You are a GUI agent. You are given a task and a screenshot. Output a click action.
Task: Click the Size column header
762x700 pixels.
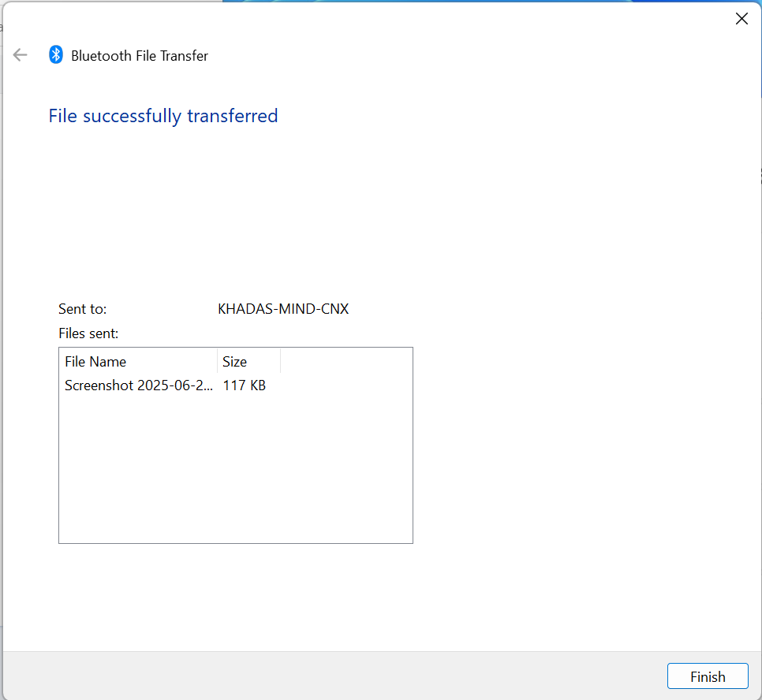(248, 361)
